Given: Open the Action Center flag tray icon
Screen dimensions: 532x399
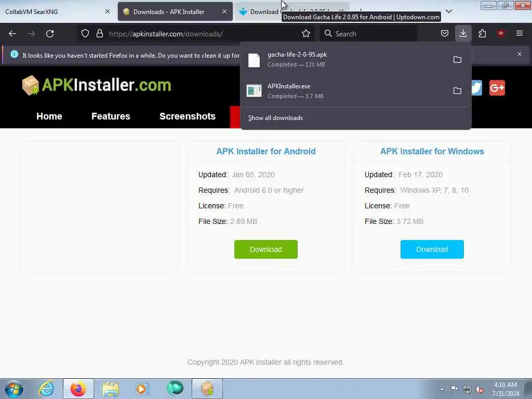Looking at the screenshot, I should pyautogui.click(x=454, y=389).
